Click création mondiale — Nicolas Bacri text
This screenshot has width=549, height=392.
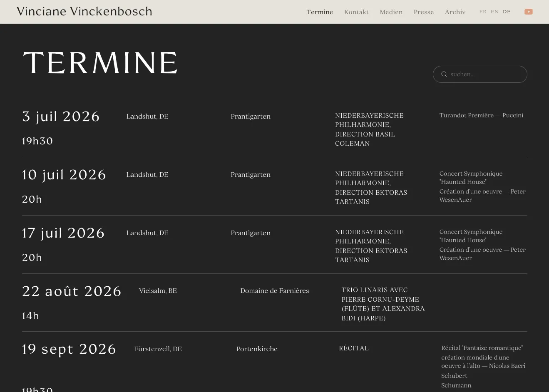click(483, 362)
